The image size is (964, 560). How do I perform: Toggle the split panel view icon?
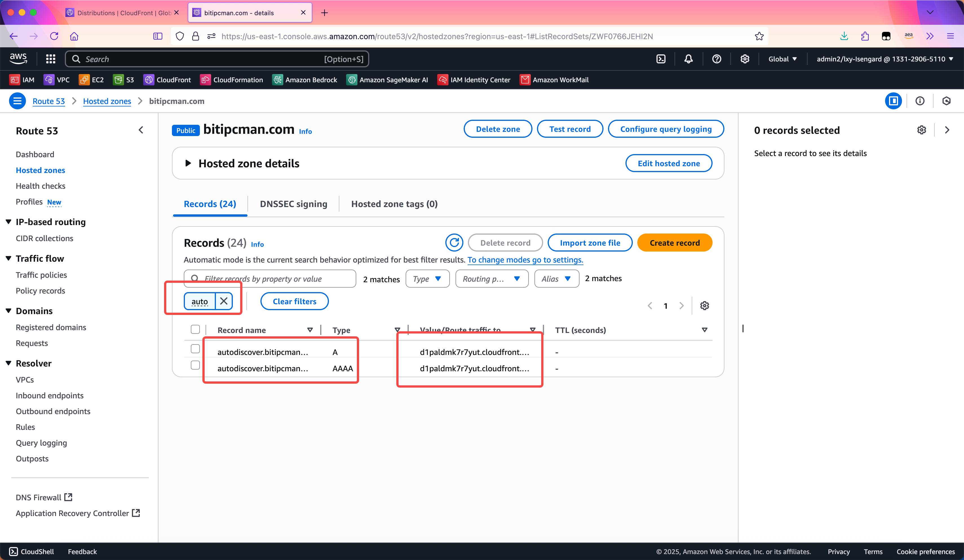[x=893, y=101]
